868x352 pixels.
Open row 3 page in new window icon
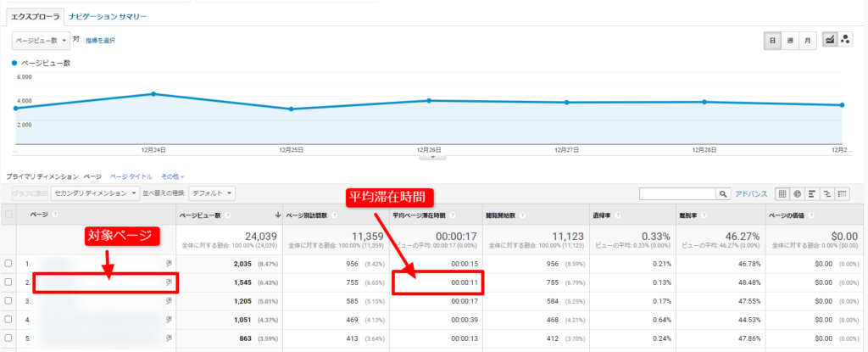point(169,300)
